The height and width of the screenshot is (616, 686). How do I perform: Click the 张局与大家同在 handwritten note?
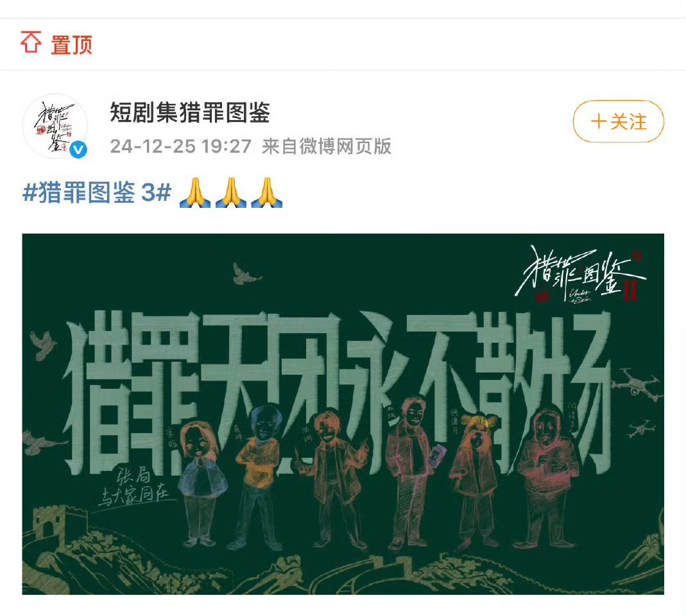tap(135, 486)
